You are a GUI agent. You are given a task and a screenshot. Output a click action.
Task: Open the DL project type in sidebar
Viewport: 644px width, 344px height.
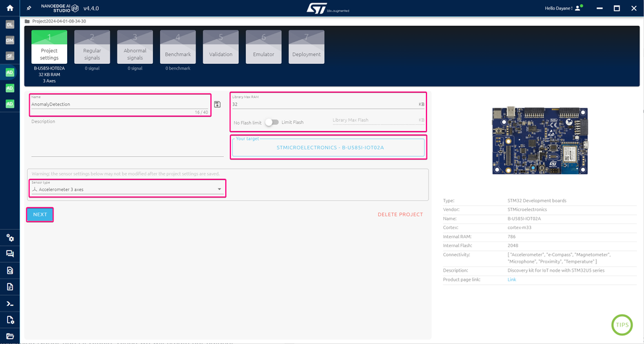pyautogui.click(x=10, y=25)
